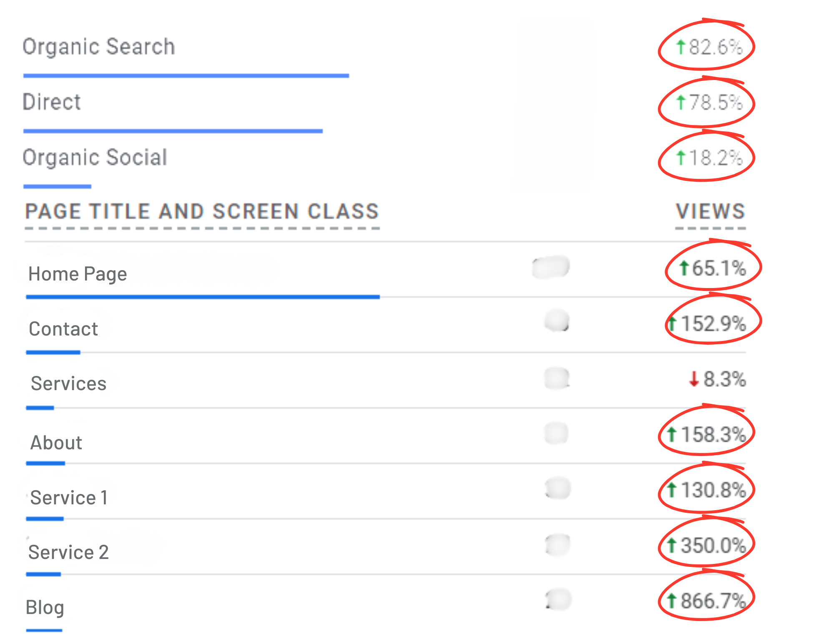Click the blue bar under Home Page
The width and height of the screenshot is (834, 644).
(203, 297)
